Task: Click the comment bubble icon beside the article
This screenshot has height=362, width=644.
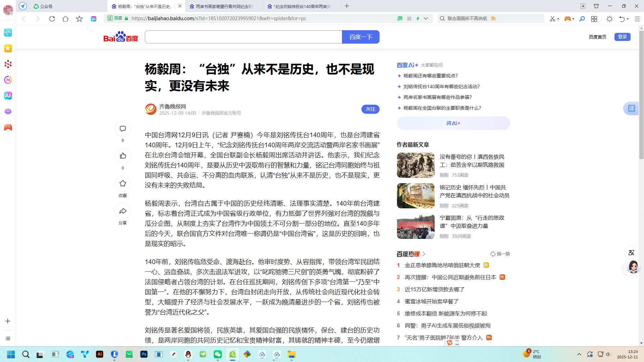Action: [123, 129]
